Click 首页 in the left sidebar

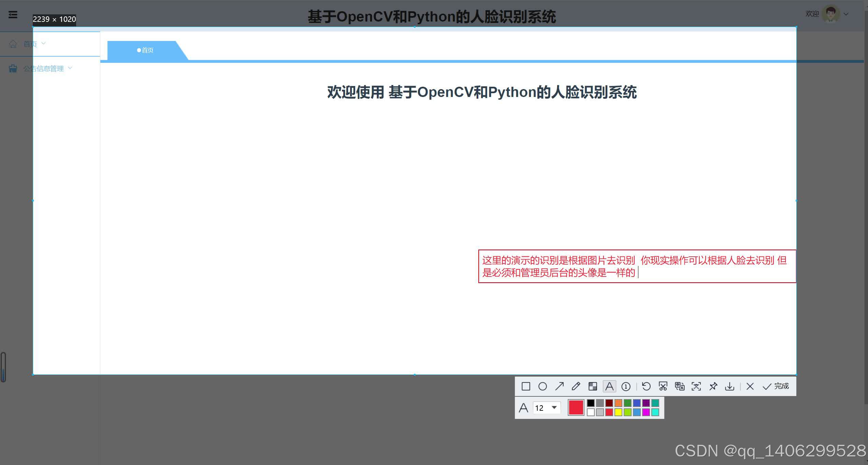tap(30, 44)
